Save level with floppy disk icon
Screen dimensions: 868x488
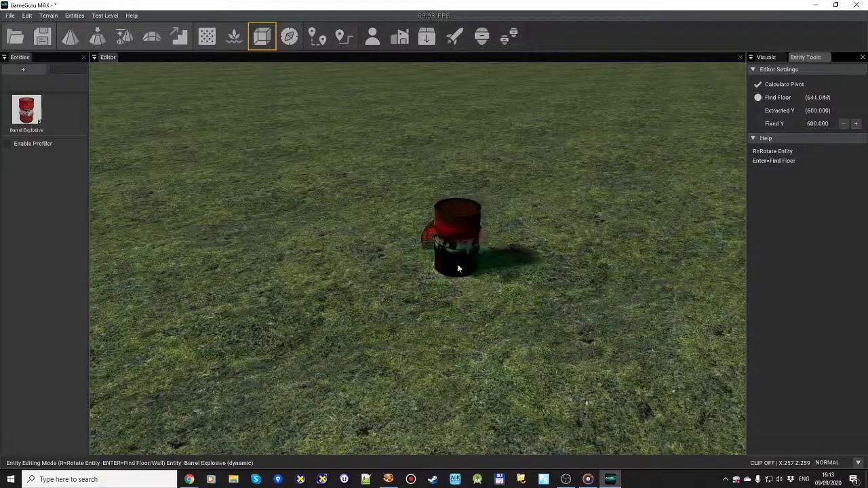click(x=43, y=37)
